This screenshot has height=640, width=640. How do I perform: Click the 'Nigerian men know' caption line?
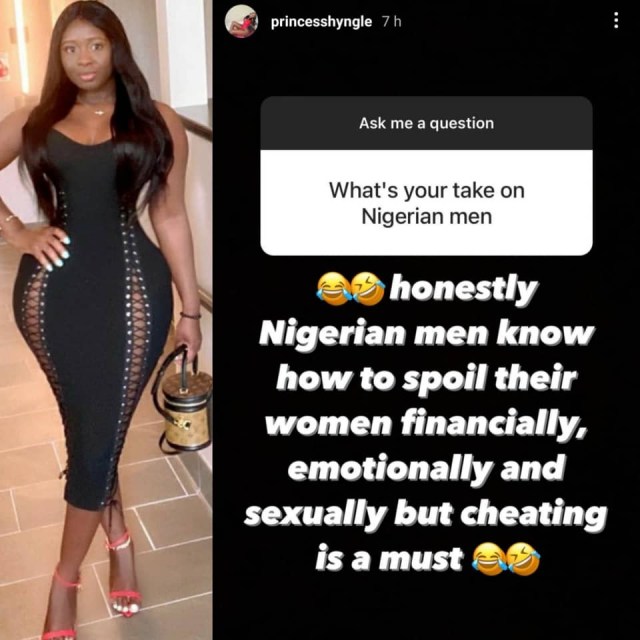click(x=426, y=334)
